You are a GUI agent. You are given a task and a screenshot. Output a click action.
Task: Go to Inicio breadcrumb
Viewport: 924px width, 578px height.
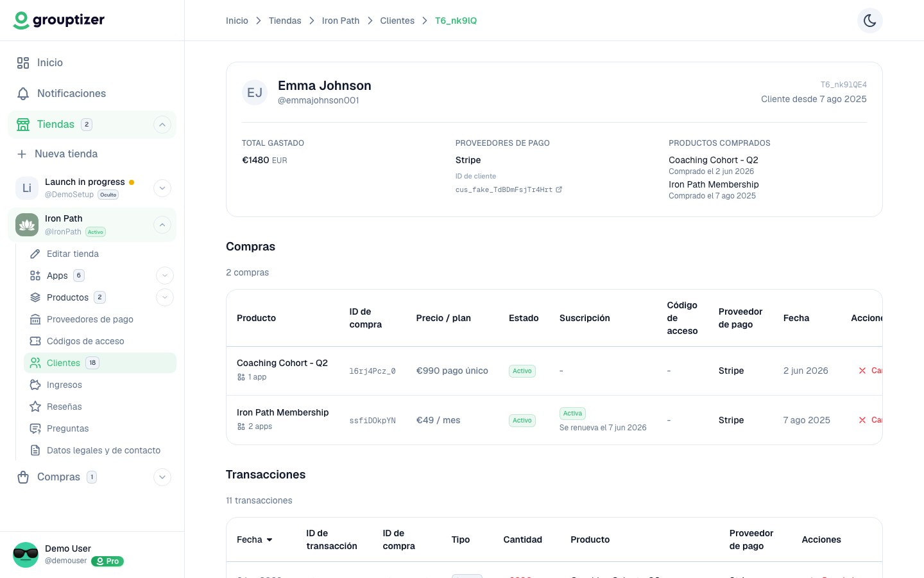(237, 21)
